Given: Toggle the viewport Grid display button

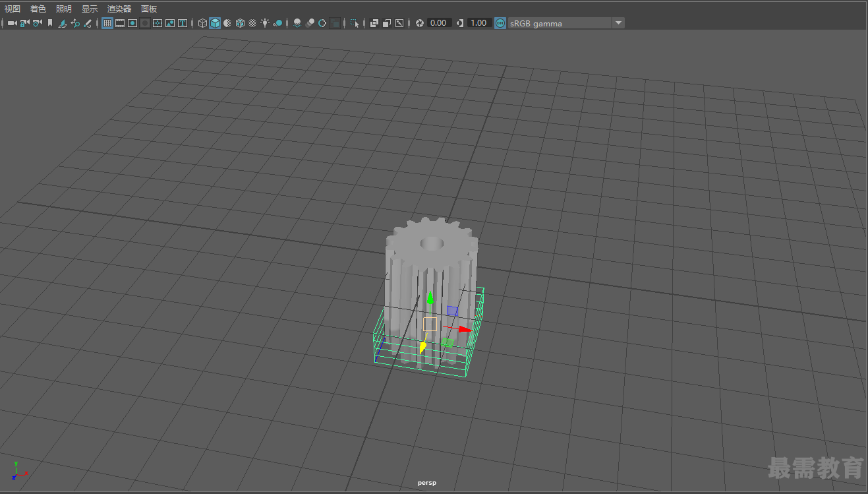Looking at the screenshot, I should pos(107,23).
